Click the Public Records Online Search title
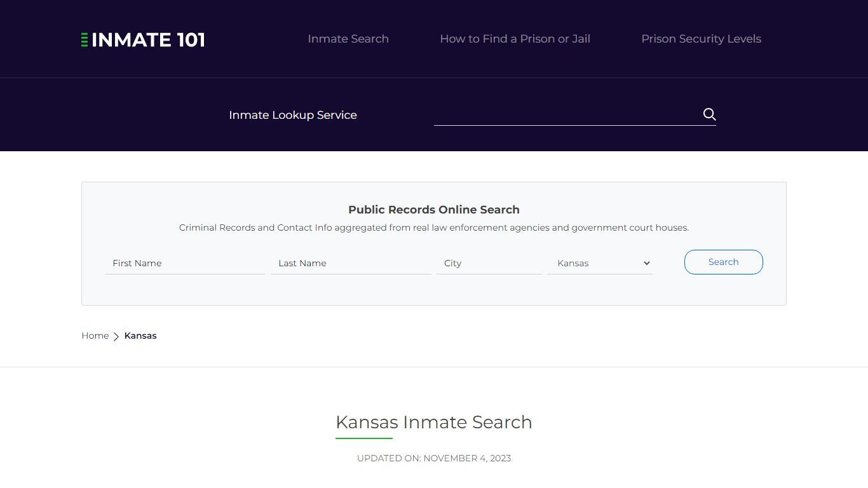 [x=434, y=210]
